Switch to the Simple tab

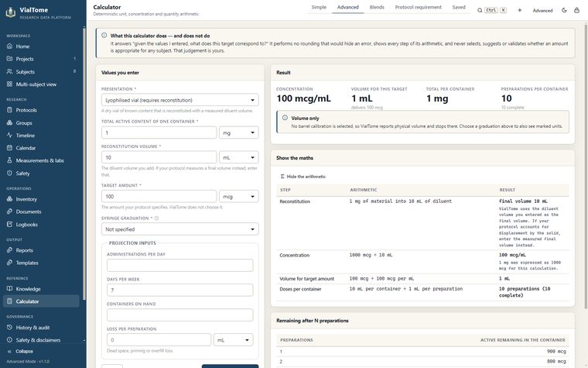[x=319, y=7]
